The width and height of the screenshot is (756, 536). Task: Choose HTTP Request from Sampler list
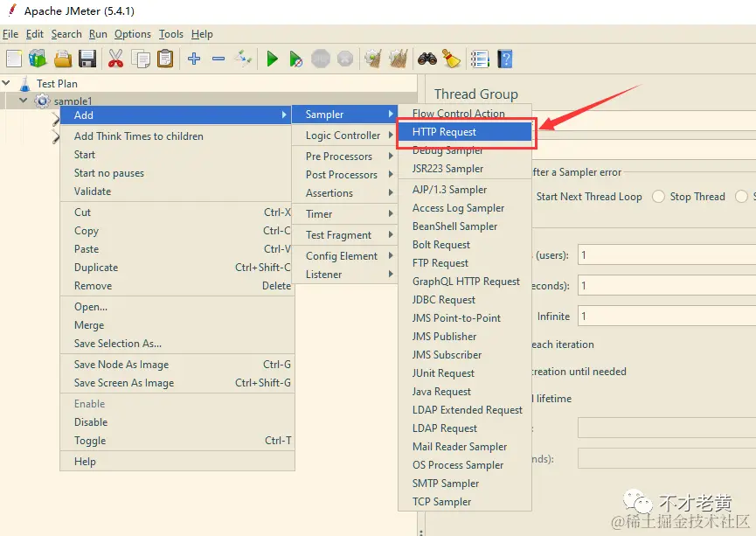pyautogui.click(x=465, y=132)
